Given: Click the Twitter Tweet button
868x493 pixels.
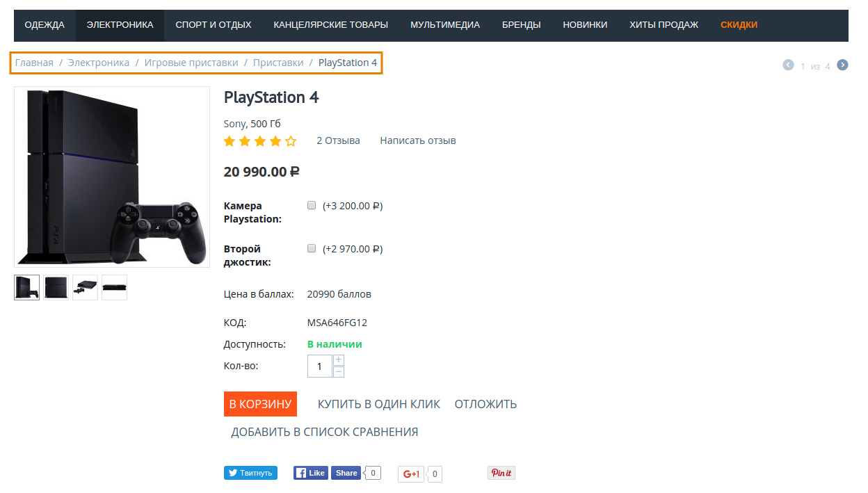Looking at the screenshot, I should 250,473.
